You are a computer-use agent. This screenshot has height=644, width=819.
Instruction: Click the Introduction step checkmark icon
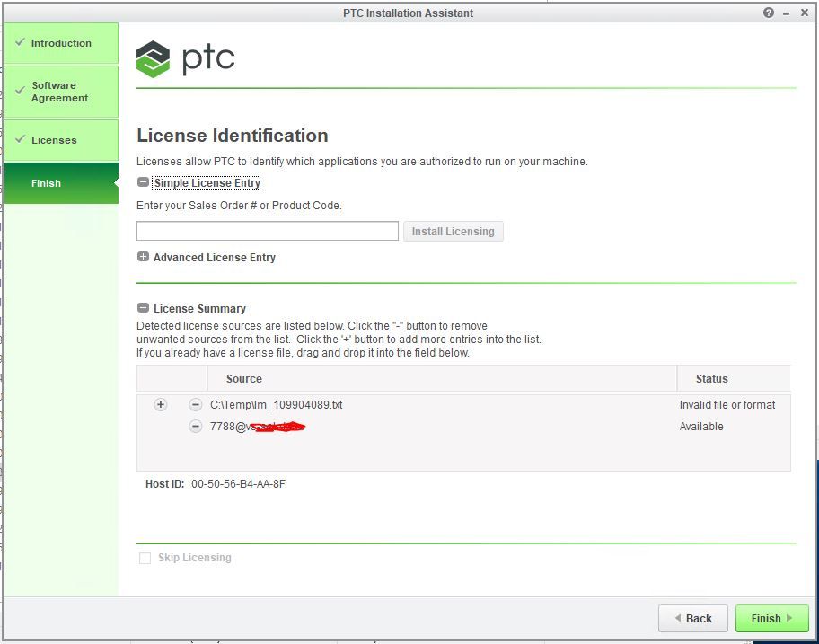[20, 42]
